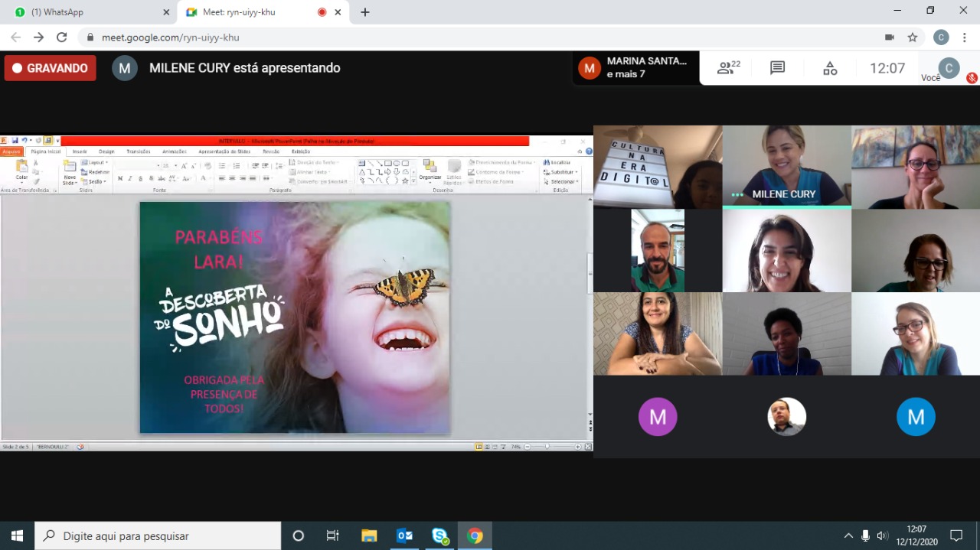Viewport: 980px width, 550px height.
Task: Toggle Windows Task View
Action: pyautogui.click(x=333, y=535)
